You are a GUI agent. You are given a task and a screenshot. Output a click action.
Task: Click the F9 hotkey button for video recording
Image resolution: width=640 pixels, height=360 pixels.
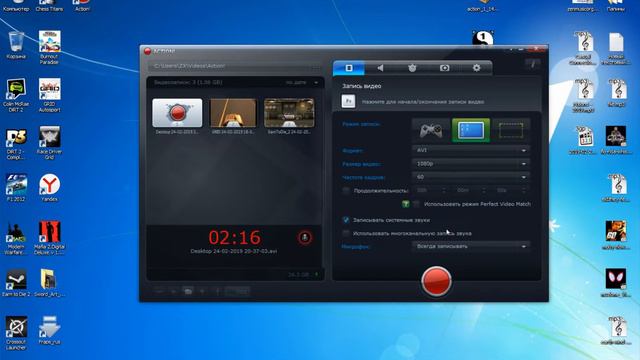348,101
